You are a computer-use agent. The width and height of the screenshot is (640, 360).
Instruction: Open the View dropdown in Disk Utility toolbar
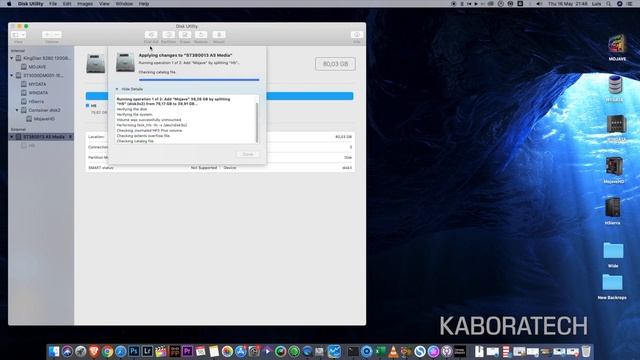tap(18, 35)
